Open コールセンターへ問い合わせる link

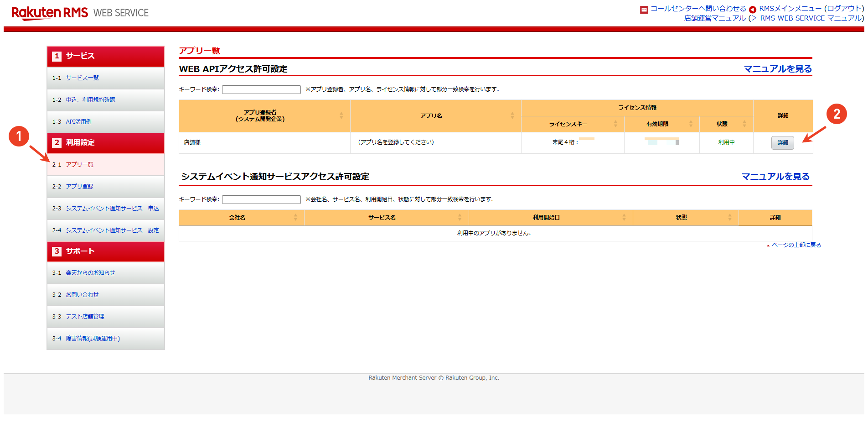point(698,9)
